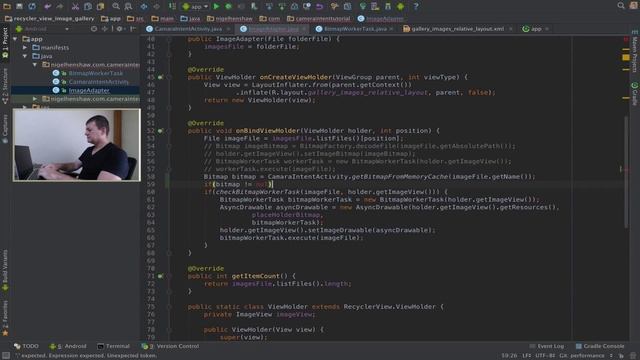
Task: Open the TODO tool window
Action: click(26, 346)
